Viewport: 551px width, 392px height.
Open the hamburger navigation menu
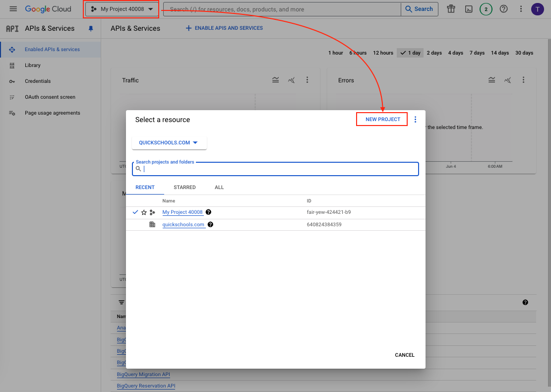(13, 9)
